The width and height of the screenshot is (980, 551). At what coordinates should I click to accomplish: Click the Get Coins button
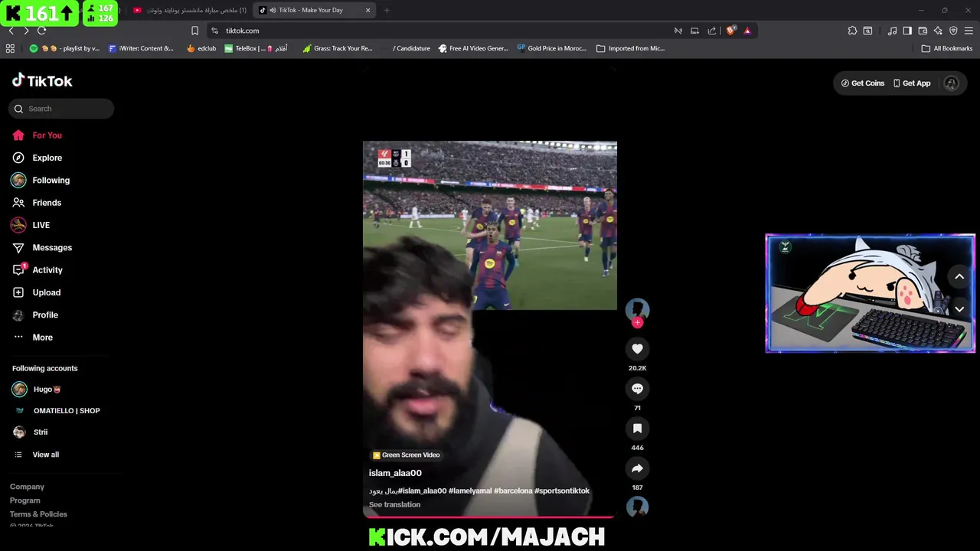pos(863,83)
